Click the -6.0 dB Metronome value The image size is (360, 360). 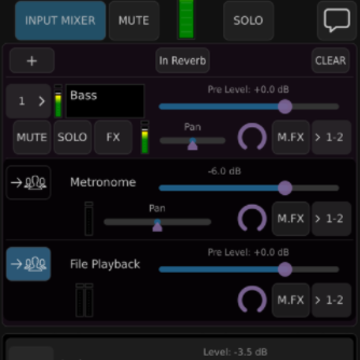(224, 171)
